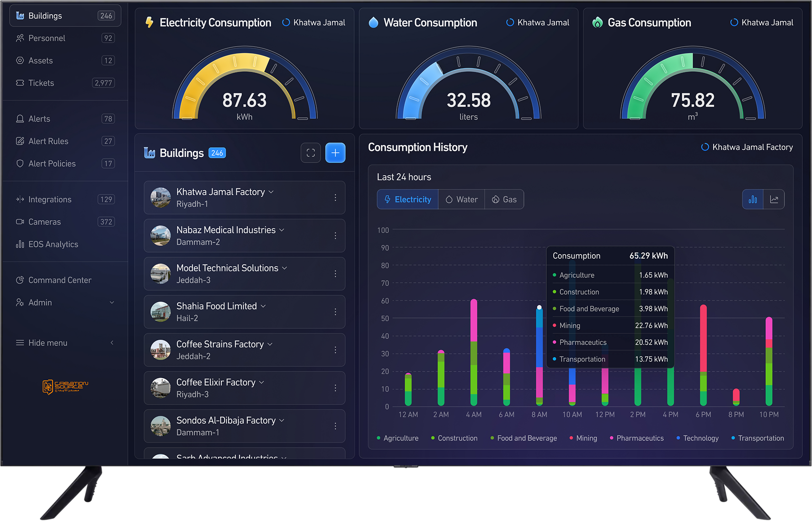The width and height of the screenshot is (812, 521).
Task: Open options menu for Coffee Strains Factory
Action: pos(335,350)
